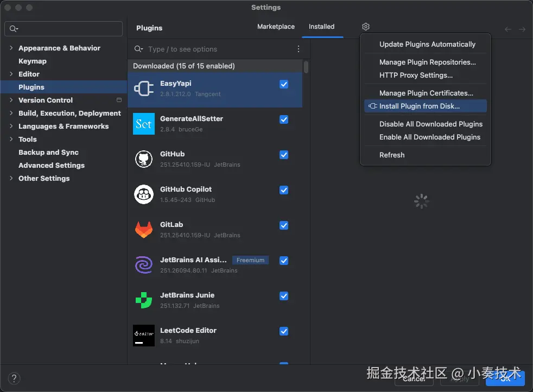The height and width of the screenshot is (392, 533).
Task: Click the Downloaded (15 of 15 enabled) header
Action: click(215, 66)
